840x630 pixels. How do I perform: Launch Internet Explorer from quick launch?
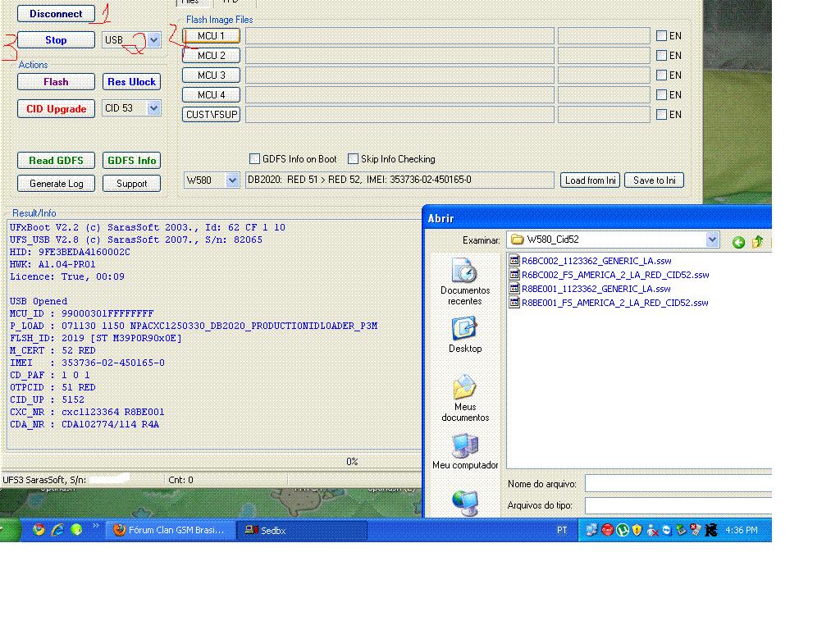tap(58, 530)
